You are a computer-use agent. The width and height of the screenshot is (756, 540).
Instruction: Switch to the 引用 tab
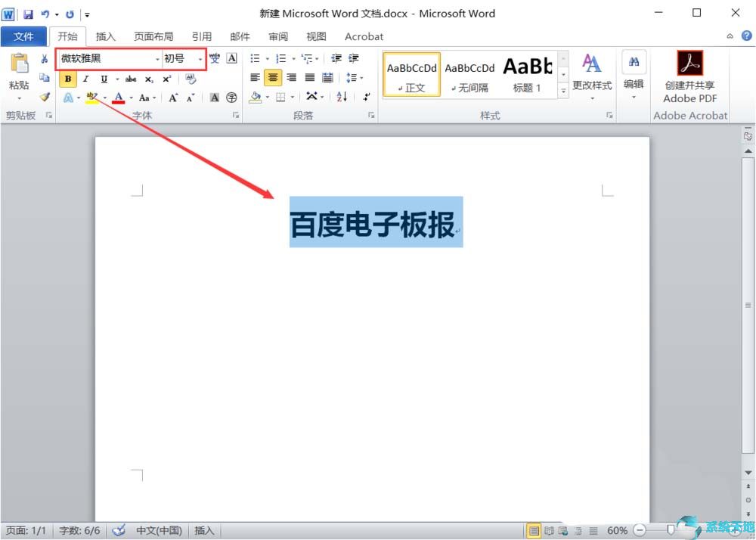202,36
